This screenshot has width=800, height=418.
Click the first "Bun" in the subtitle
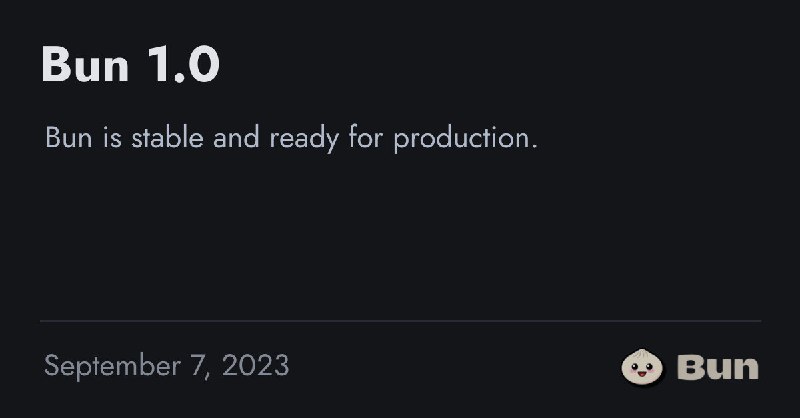(x=68, y=138)
